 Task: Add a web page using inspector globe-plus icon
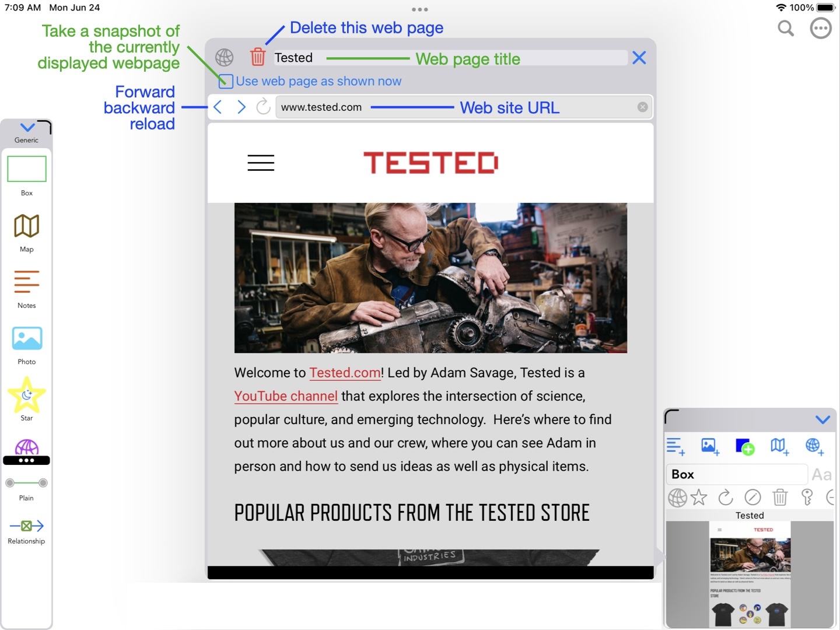[x=814, y=447]
